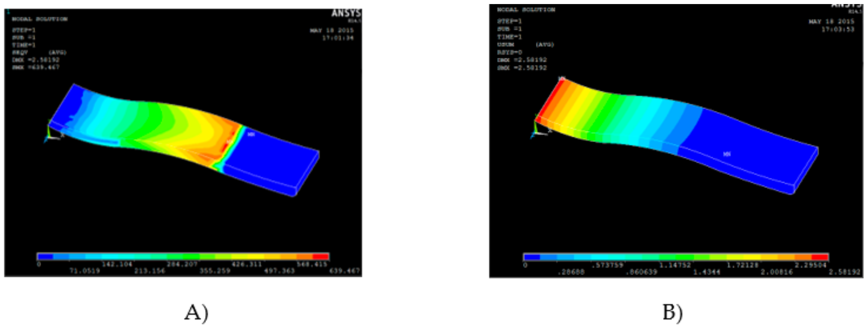Click the NODAL SOLUTION title in panel B
The width and height of the screenshot is (868, 330).
coord(526,10)
